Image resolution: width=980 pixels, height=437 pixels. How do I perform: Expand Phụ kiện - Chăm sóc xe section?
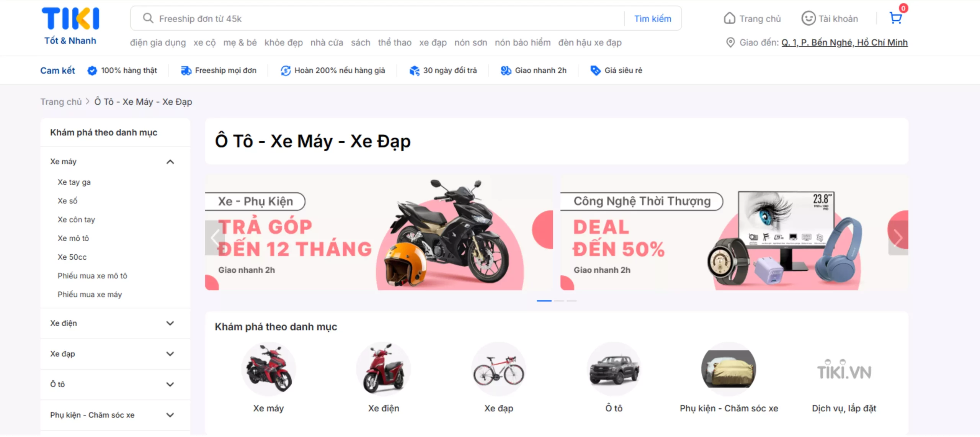click(170, 415)
